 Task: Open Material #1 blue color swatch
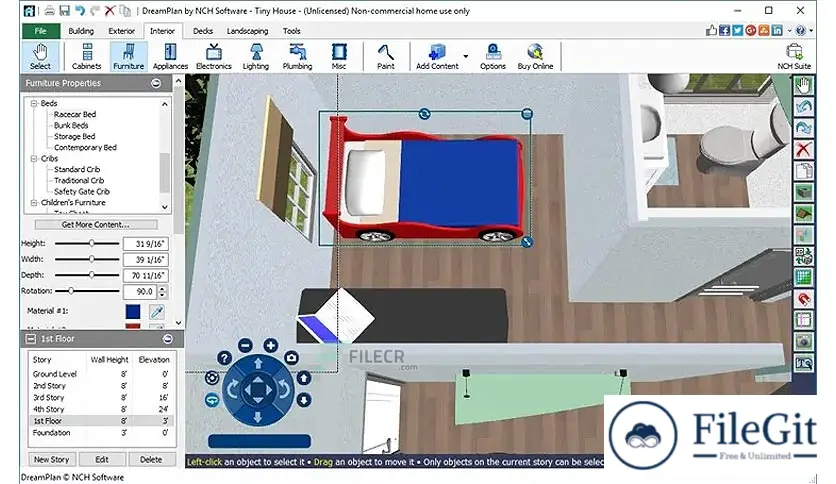tap(133, 311)
